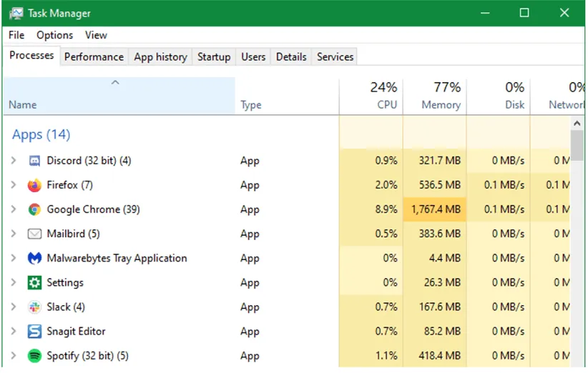Click the Firefox icon in process list

point(34,185)
